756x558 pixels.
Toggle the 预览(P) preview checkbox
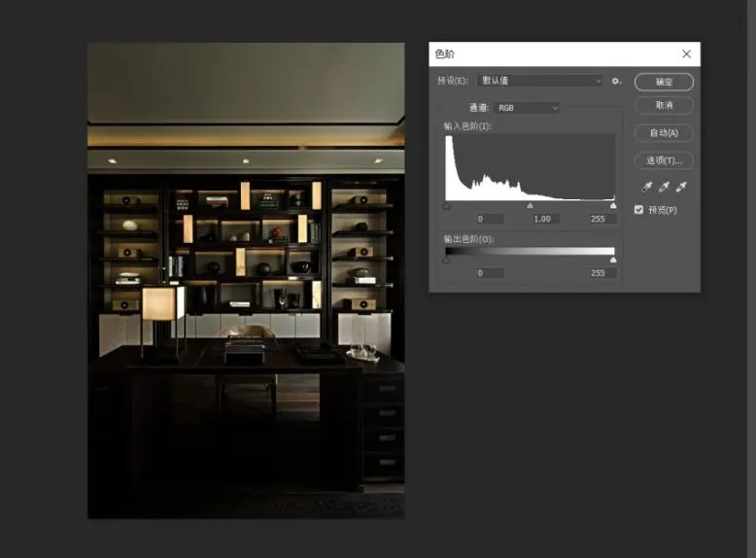pyautogui.click(x=638, y=210)
